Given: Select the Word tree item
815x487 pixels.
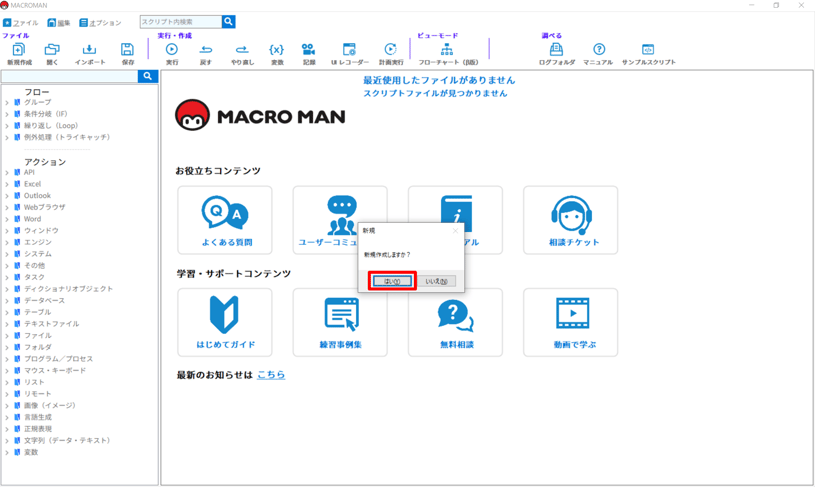Looking at the screenshot, I should [x=32, y=219].
